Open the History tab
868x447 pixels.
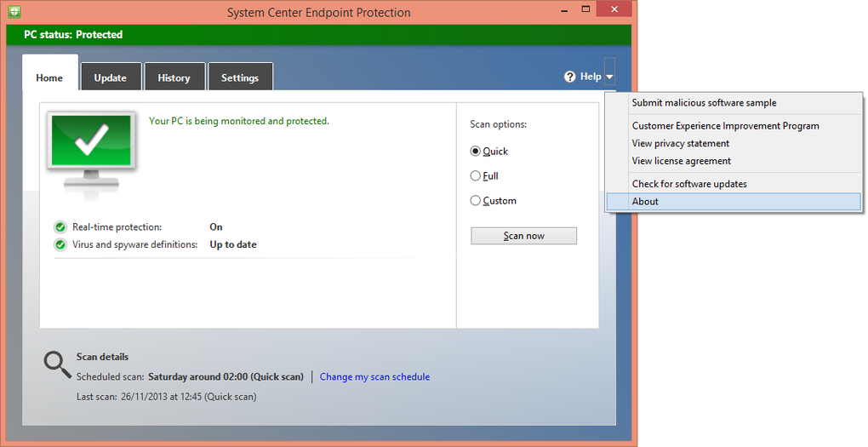(x=174, y=78)
